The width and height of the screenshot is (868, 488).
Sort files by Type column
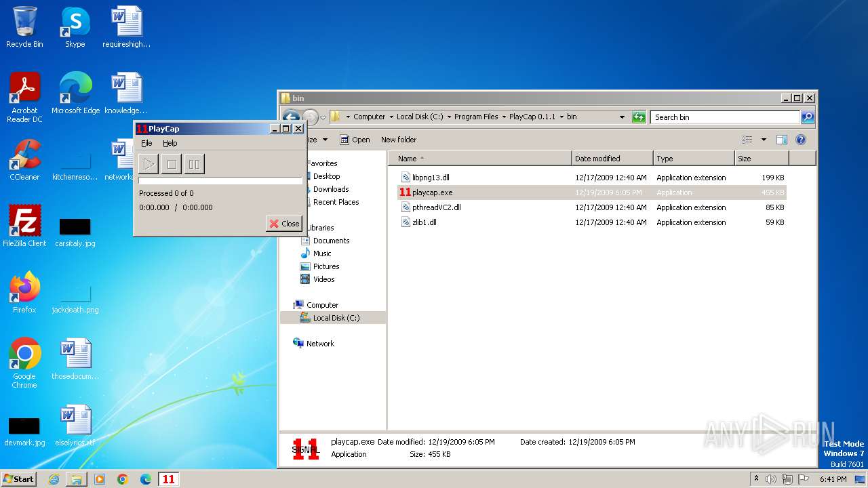[x=694, y=159]
